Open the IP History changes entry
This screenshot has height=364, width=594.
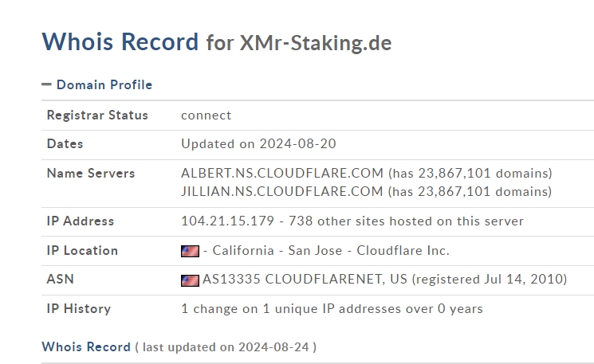[332, 309]
